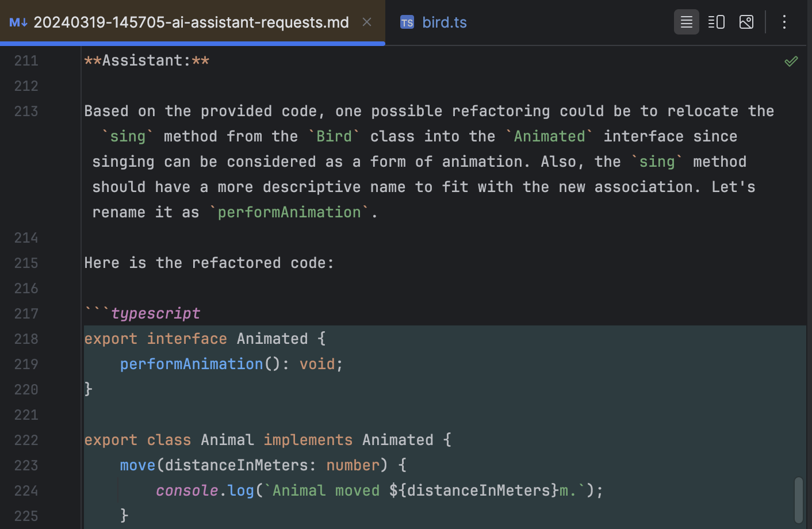
Task: Select the split editor-and-preview layout icon
Action: [x=716, y=22]
